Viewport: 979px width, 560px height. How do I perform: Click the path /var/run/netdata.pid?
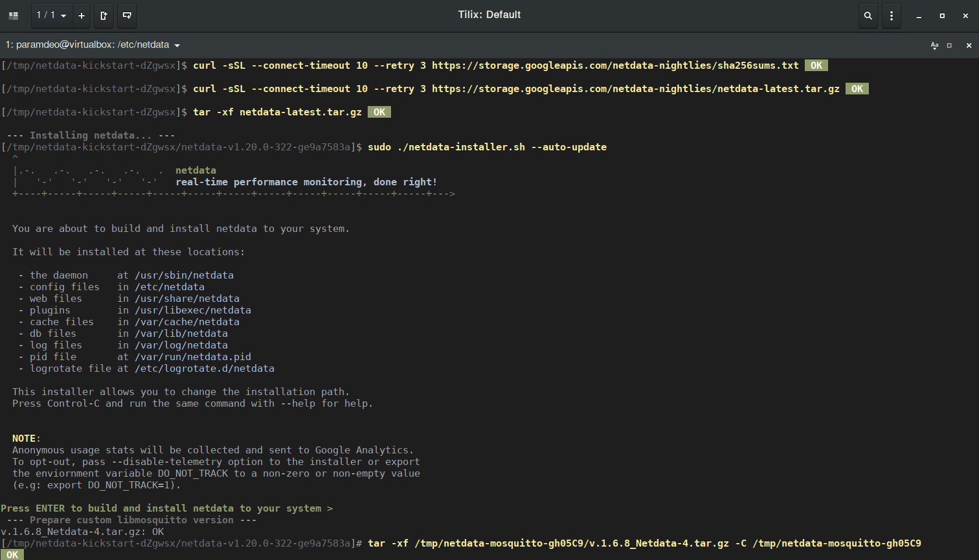tap(193, 357)
